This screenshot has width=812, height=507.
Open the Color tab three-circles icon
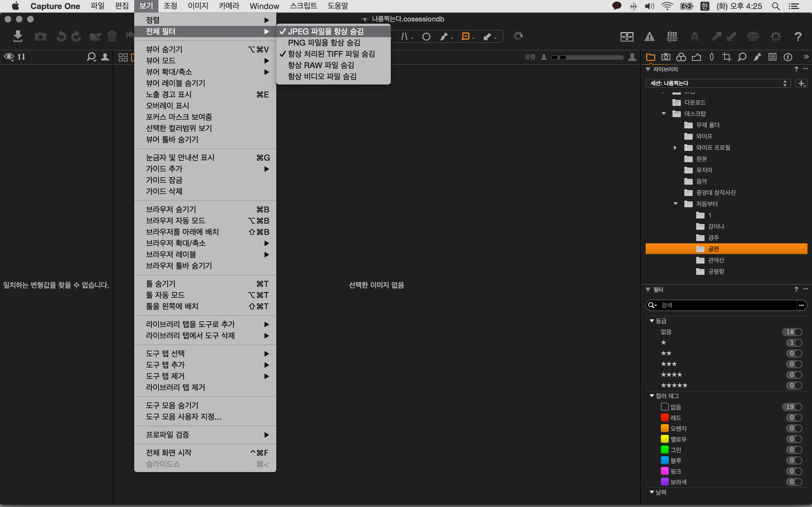681,57
